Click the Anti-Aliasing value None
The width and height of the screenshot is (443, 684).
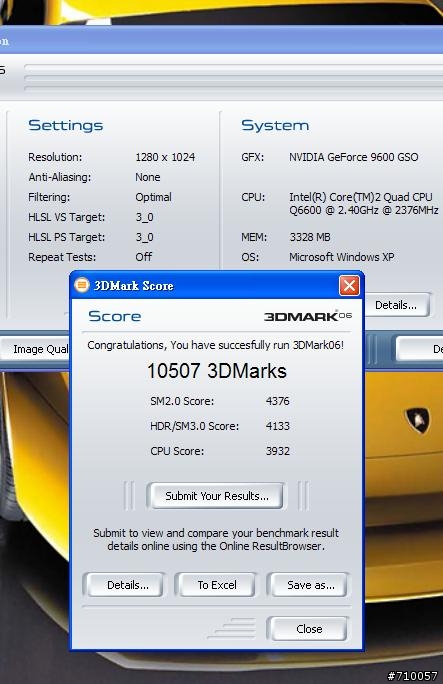tap(148, 177)
